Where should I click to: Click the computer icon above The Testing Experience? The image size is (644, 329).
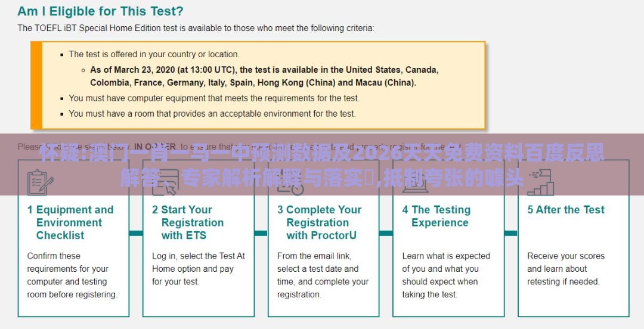pyautogui.click(x=415, y=182)
